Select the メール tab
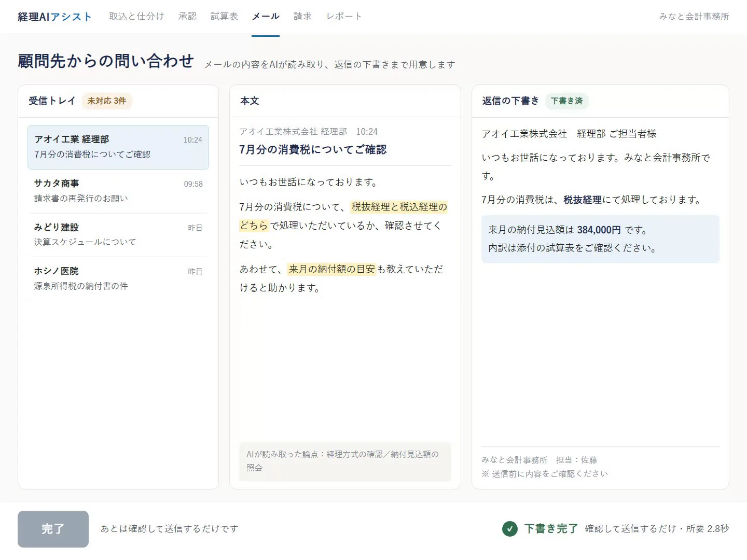 [266, 17]
